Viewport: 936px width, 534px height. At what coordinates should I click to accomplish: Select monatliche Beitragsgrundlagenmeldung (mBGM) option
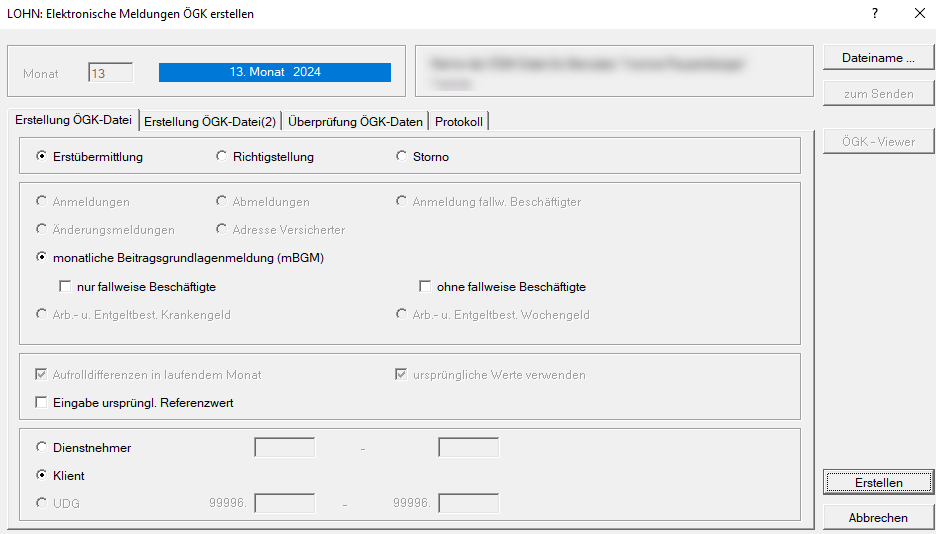pyautogui.click(x=42, y=257)
